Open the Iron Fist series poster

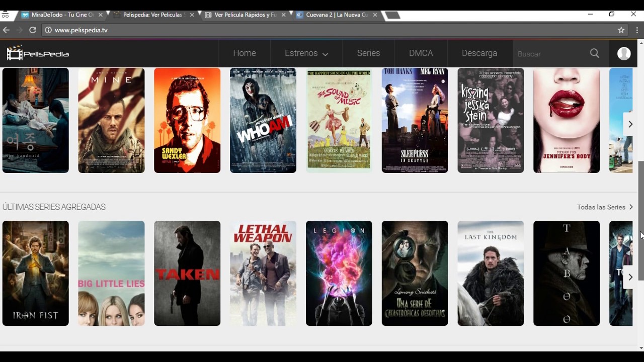35,273
